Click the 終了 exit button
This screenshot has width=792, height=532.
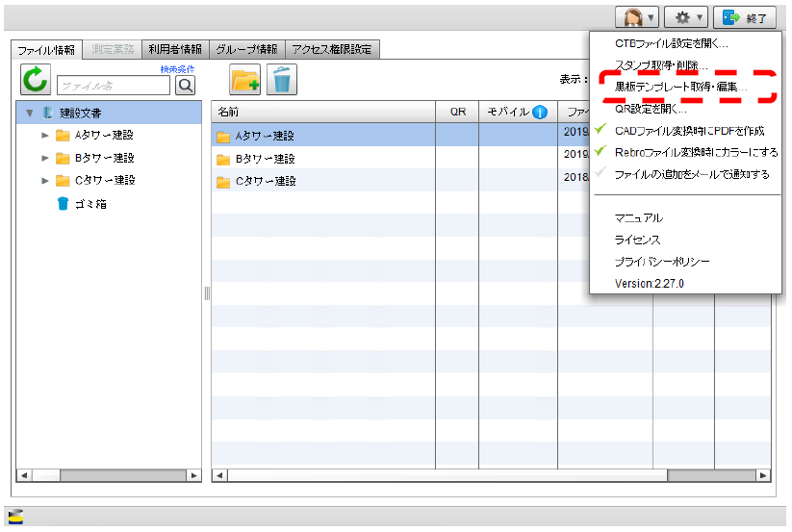(744, 17)
